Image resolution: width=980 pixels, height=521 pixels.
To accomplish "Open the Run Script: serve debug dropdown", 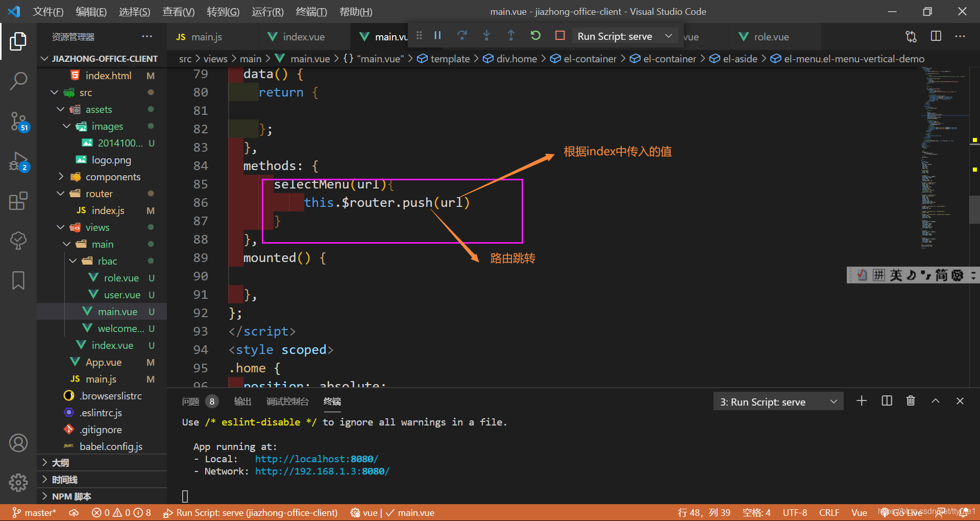I will pos(625,36).
